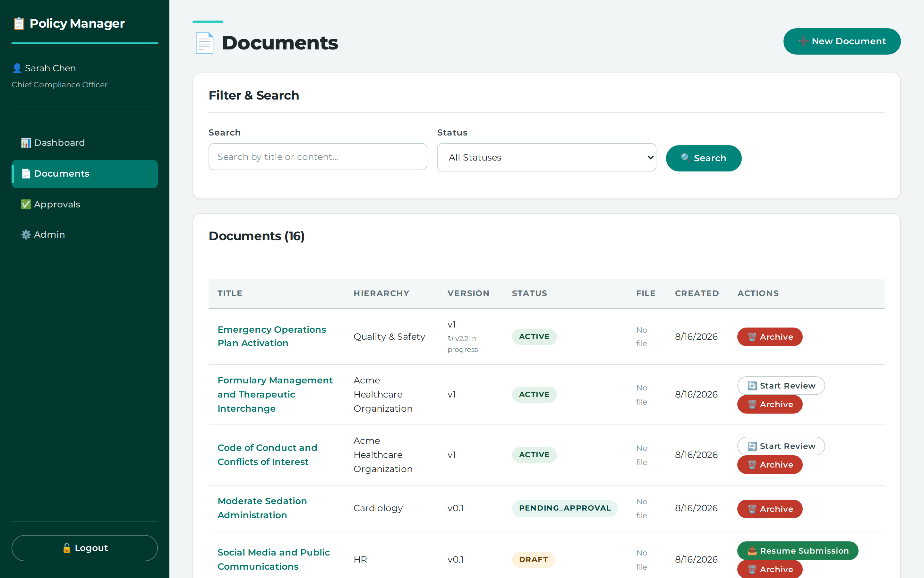Click the trash icon in Code of Conduct row
This screenshot has height=578, width=924.
click(x=752, y=464)
